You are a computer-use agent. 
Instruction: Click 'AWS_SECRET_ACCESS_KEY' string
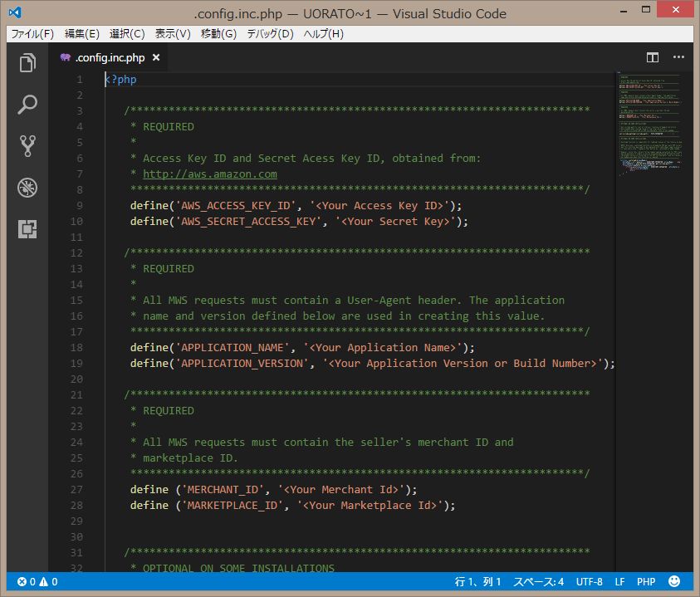tap(248, 221)
